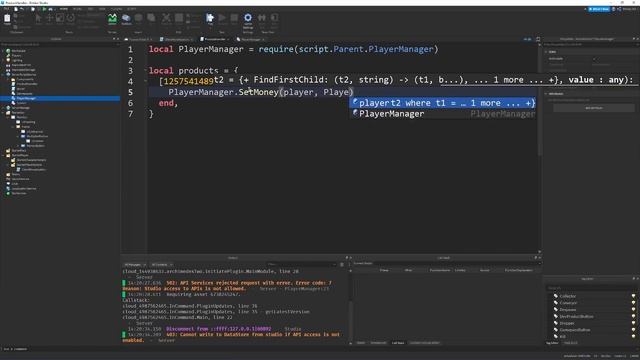The height and width of the screenshot is (360, 640).
Task: Choose the Select tool in the ribbon
Action: (38, 18)
